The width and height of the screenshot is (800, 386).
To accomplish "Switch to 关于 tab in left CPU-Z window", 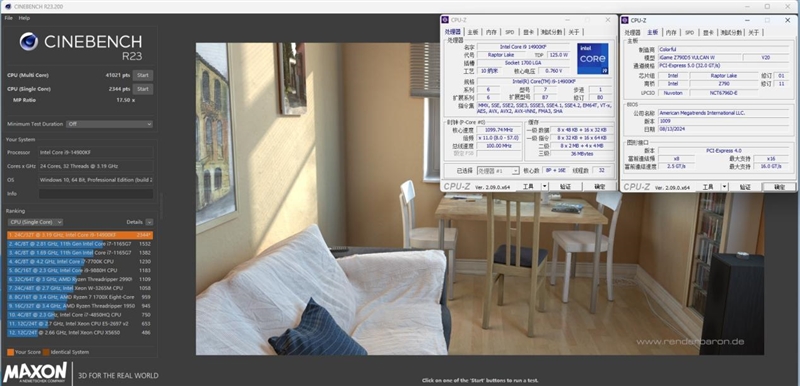I will (574, 32).
